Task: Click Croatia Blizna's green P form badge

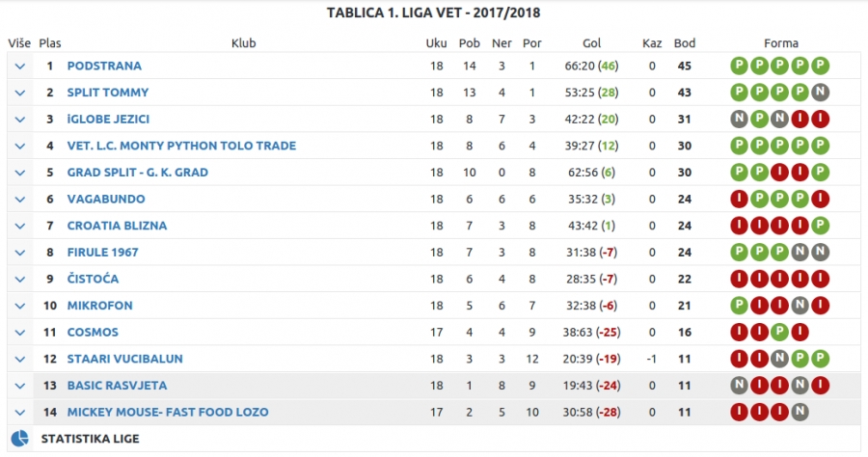Action: click(x=820, y=226)
